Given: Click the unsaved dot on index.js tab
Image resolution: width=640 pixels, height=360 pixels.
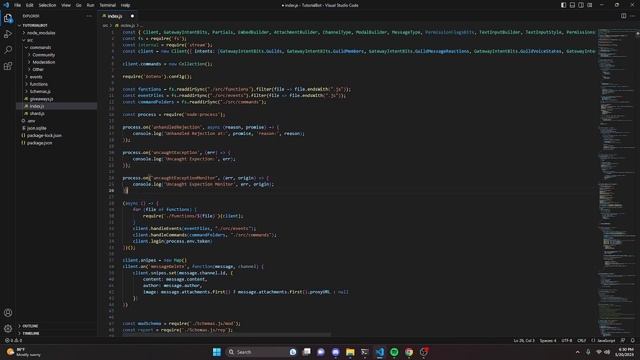Looking at the screenshot, I should coord(132,16).
